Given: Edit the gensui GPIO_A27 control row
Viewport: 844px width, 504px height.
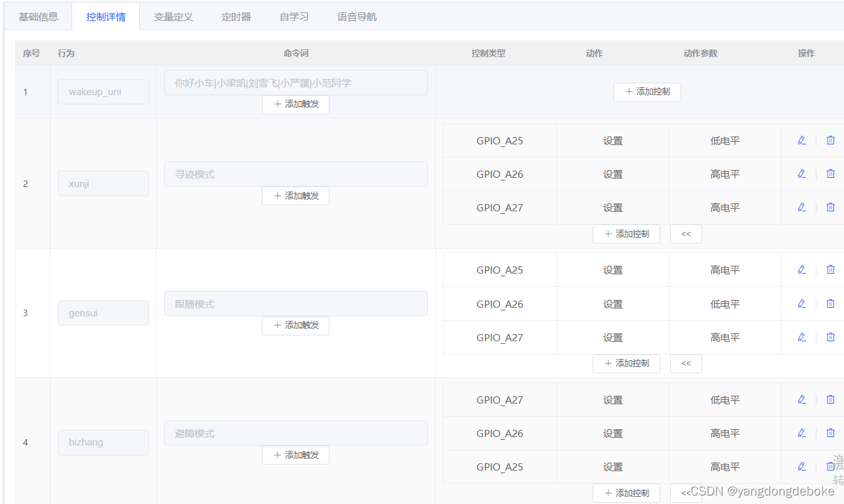Looking at the screenshot, I should click(x=801, y=337).
